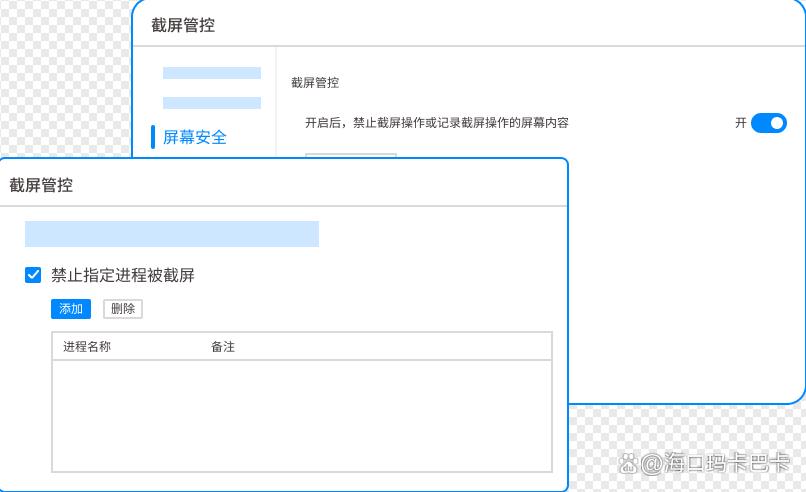The width and height of the screenshot is (806, 492).
Task: Click the 禁止指定进程被截屏 label text
Action: click(x=123, y=275)
